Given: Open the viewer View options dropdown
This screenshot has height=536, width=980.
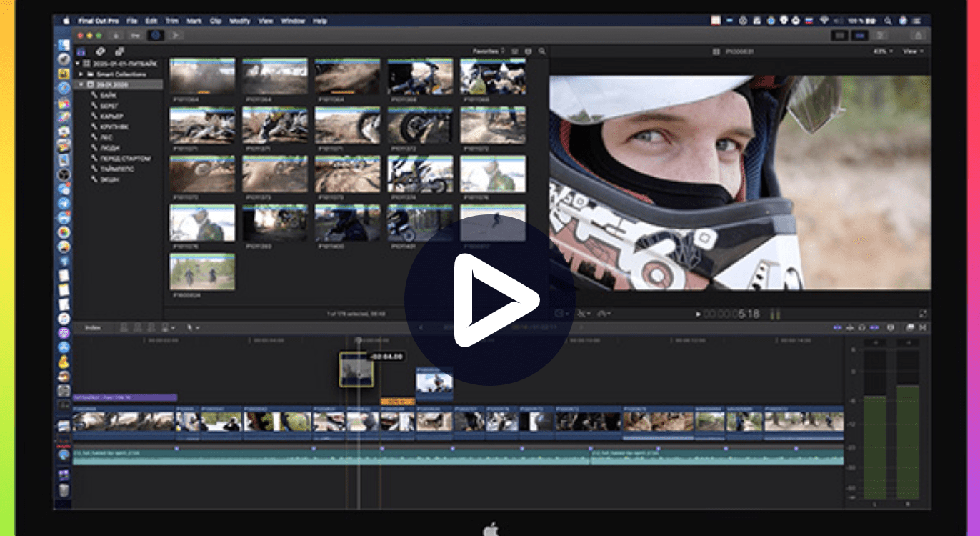Looking at the screenshot, I should pyautogui.click(x=913, y=51).
